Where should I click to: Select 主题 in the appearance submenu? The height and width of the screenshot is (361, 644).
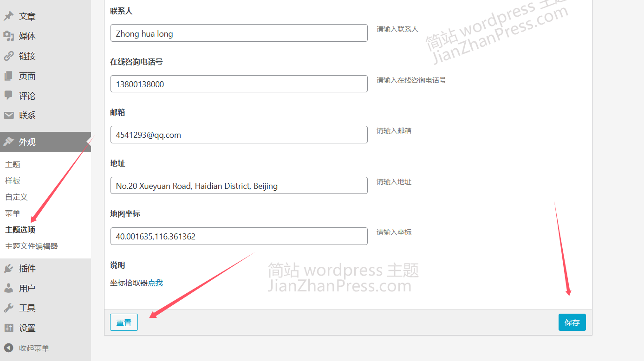point(13,165)
